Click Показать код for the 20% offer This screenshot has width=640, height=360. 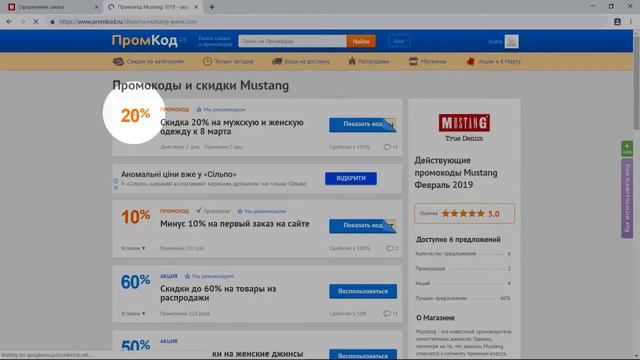click(362, 124)
